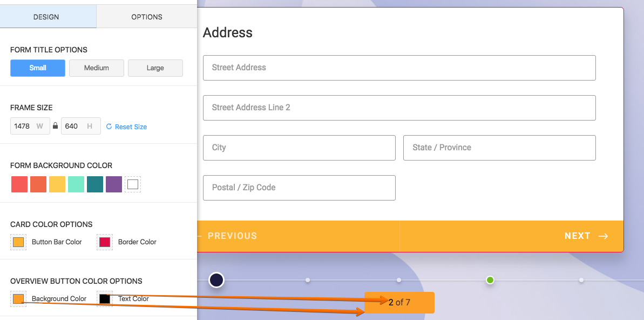Switch to the OPTIONS tab
Image resolution: width=644 pixels, height=320 pixels.
[147, 17]
